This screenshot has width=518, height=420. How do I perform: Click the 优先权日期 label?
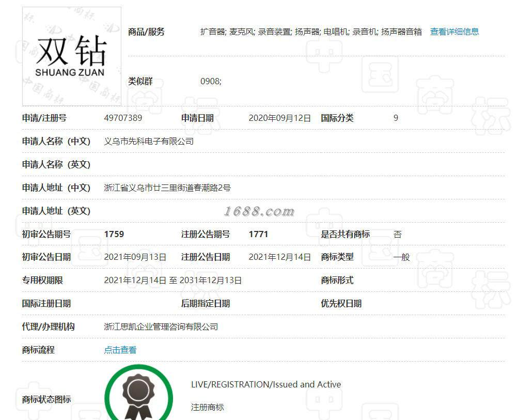point(341,303)
